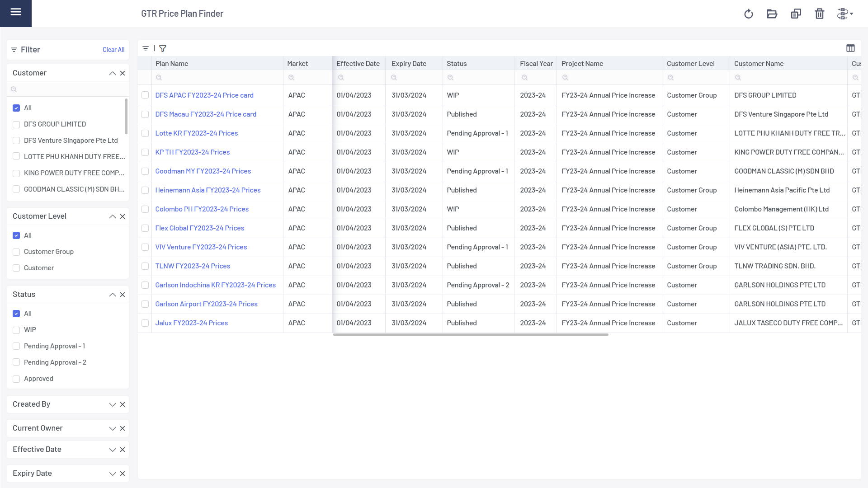Click the trash delete icon

pyautogui.click(x=820, y=14)
